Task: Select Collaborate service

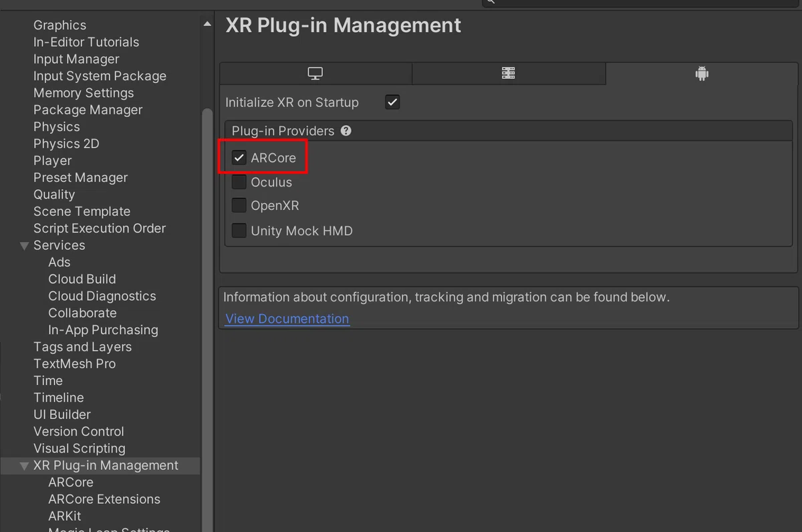Action: (82, 313)
